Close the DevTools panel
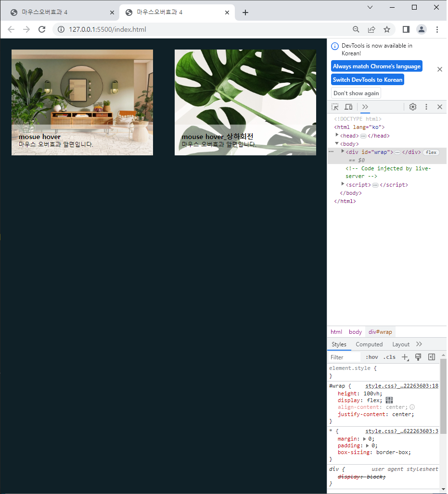The image size is (448, 494). click(x=440, y=107)
